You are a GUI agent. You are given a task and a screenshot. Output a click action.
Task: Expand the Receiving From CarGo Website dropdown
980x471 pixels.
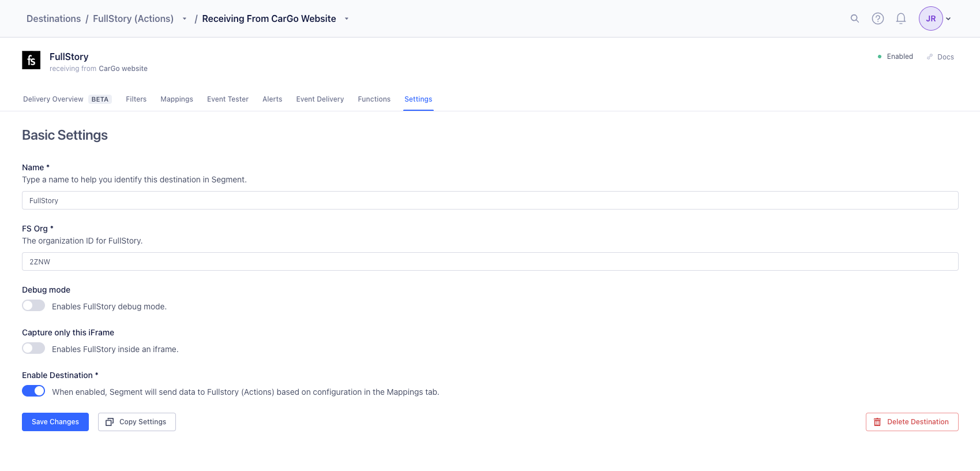click(x=347, y=18)
